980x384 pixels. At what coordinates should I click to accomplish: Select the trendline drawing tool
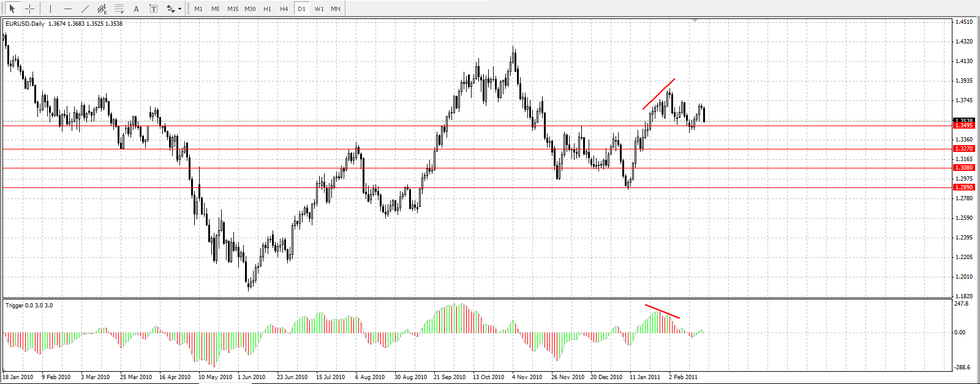tap(85, 9)
